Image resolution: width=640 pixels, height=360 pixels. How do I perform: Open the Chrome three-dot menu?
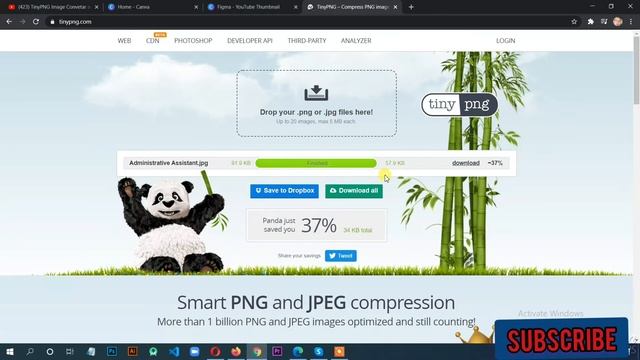click(631, 22)
